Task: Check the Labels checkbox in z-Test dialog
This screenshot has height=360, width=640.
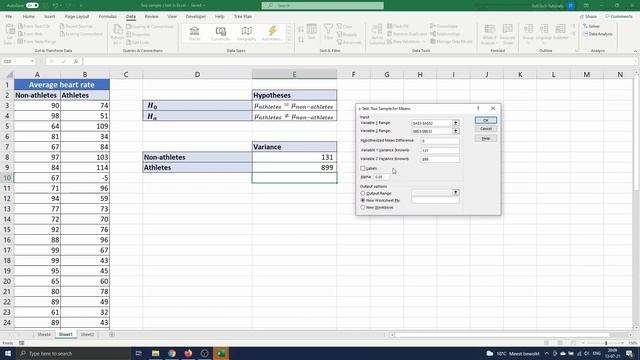Action: [362, 168]
